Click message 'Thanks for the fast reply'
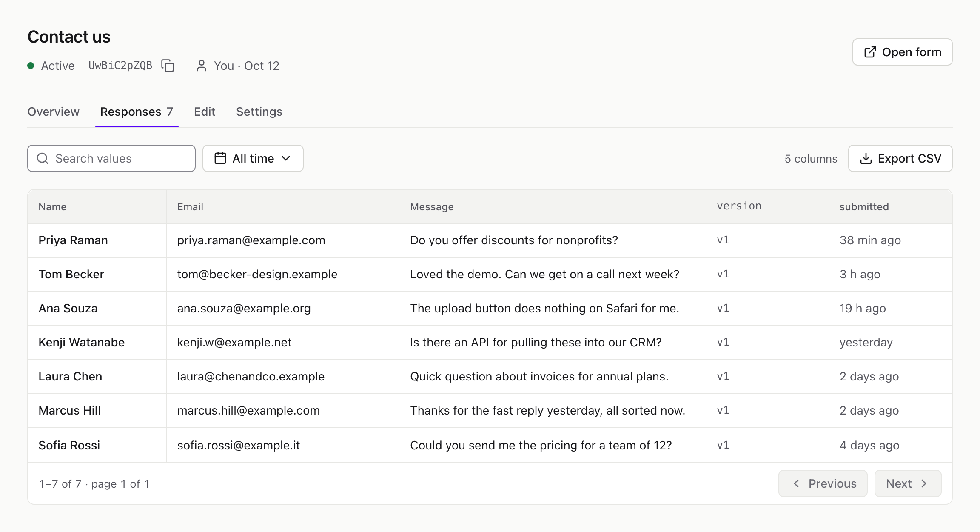This screenshot has height=532, width=980. click(547, 411)
